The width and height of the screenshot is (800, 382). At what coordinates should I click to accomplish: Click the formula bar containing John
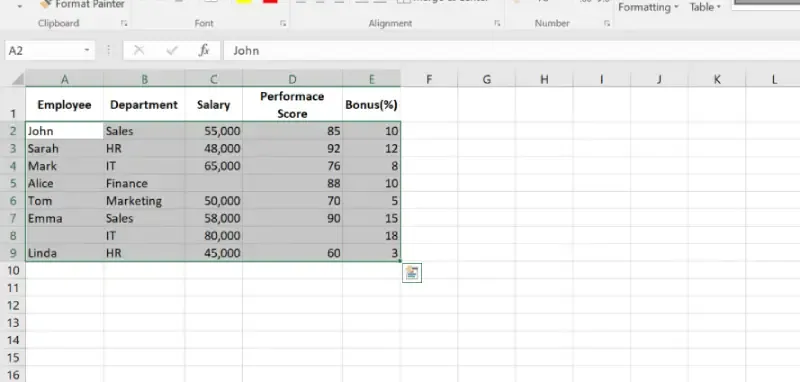coord(512,50)
